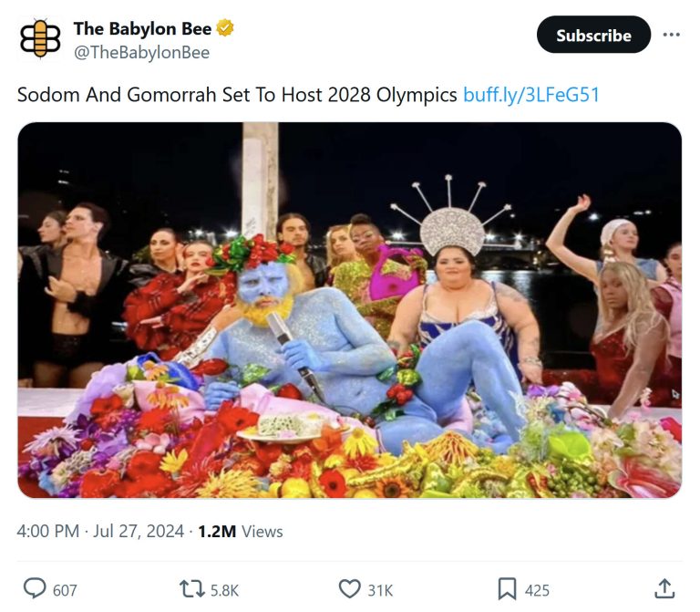Image resolution: width=700 pixels, height=612 pixels.
Task: Open the @TheBabylonBee handle link
Action: click(141, 53)
